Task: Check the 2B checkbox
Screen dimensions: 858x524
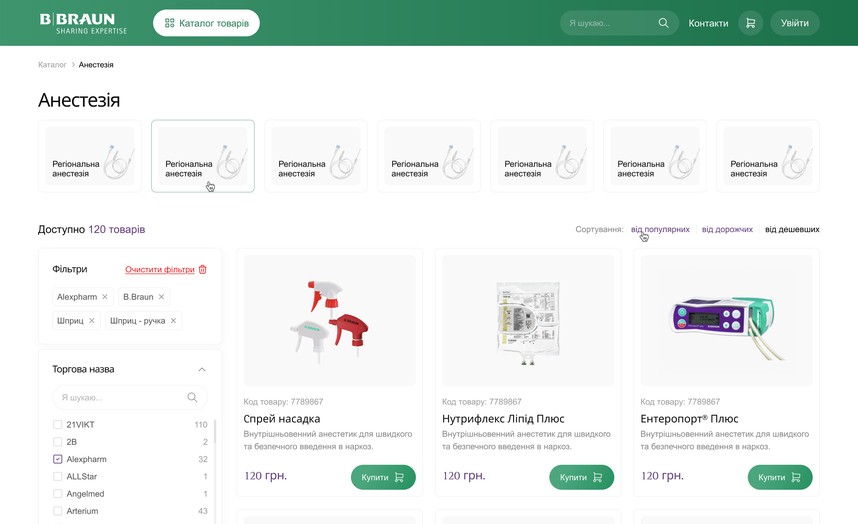Action: pyautogui.click(x=57, y=441)
